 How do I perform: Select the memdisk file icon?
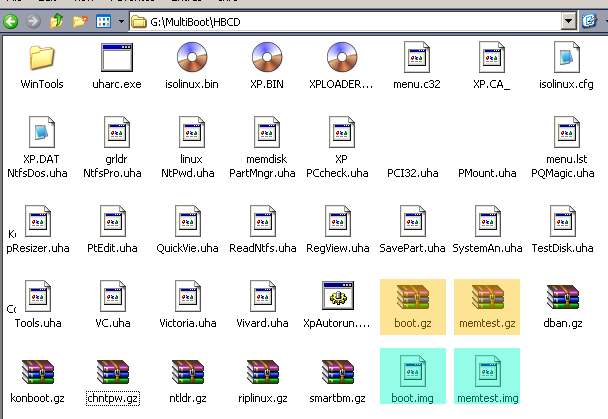point(266,132)
